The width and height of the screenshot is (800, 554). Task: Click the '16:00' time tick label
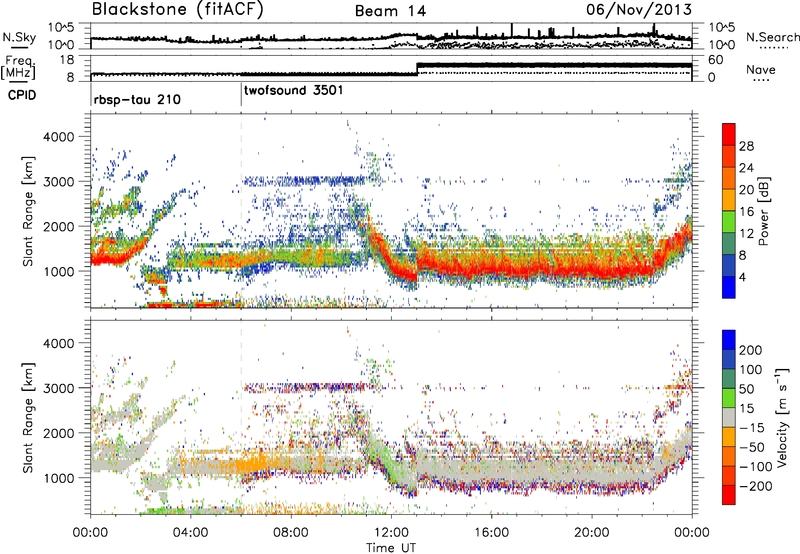(491, 533)
